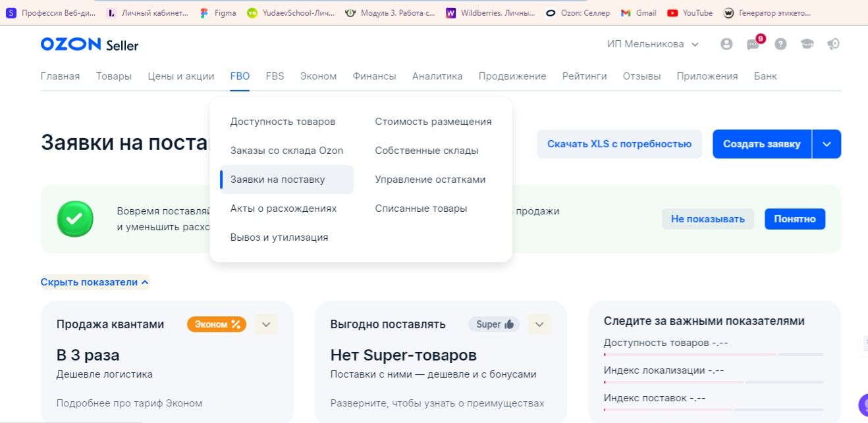
Task: Select Акты о расхождениях menu item
Action: tap(283, 209)
